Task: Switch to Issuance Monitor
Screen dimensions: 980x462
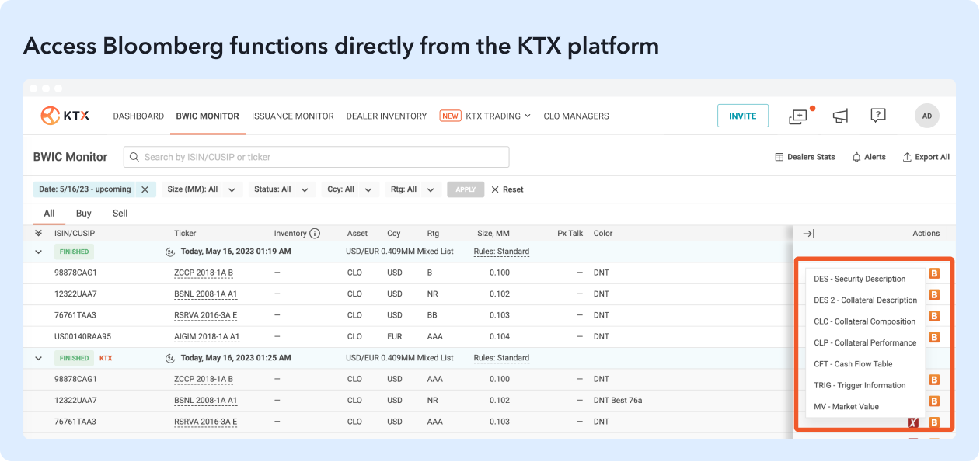Action: coord(293,116)
